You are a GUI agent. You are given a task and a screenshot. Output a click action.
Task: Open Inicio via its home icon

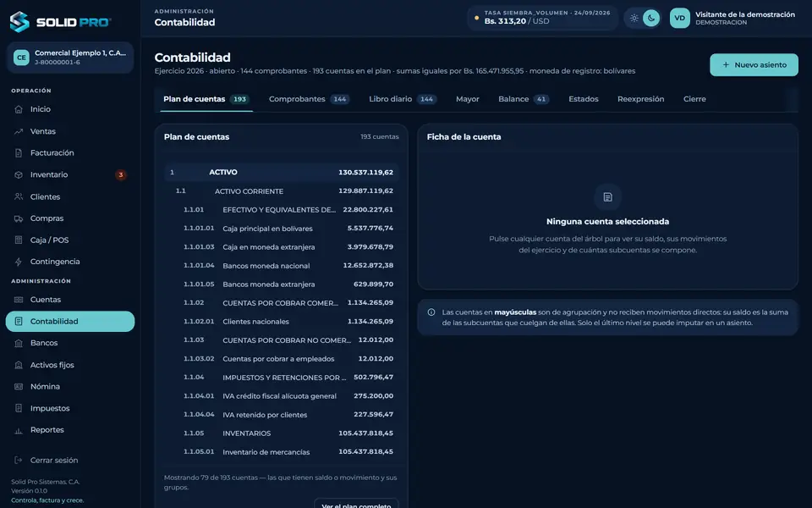coord(19,109)
